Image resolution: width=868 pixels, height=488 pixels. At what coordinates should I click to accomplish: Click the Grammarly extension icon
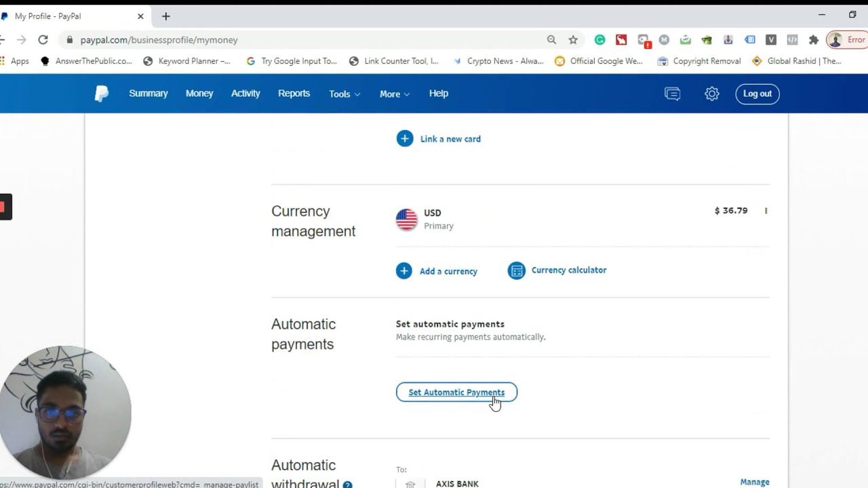pos(599,40)
